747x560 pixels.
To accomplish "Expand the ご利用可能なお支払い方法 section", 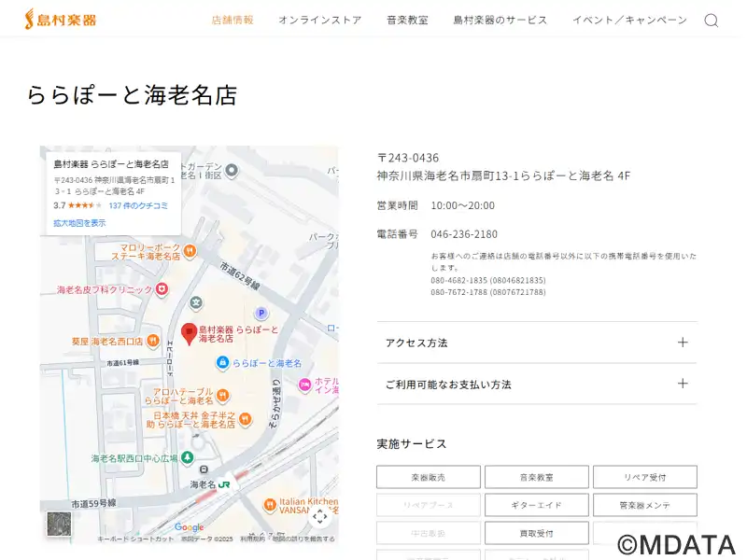I will 536,384.
